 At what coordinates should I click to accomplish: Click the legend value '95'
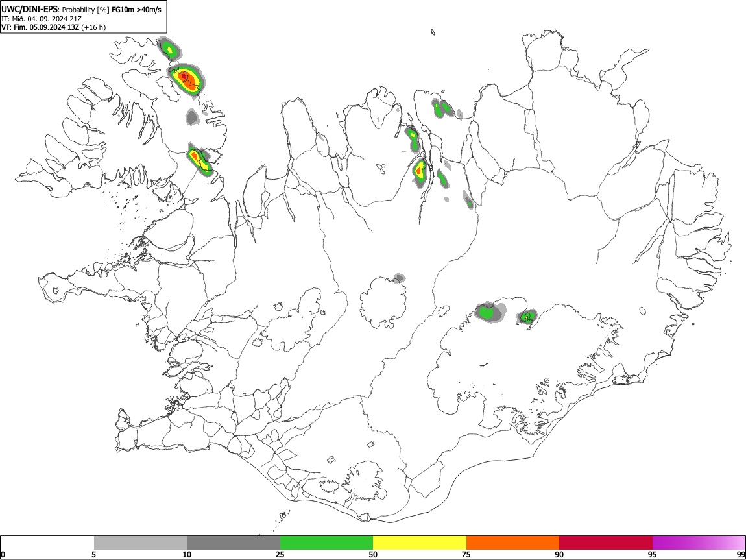(x=653, y=554)
